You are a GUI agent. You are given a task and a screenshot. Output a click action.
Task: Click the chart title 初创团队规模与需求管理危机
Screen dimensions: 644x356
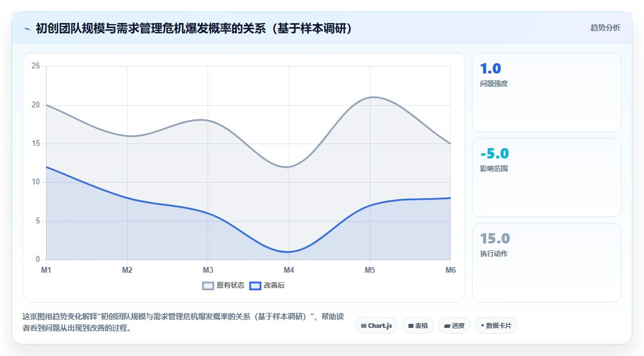pos(194,28)
